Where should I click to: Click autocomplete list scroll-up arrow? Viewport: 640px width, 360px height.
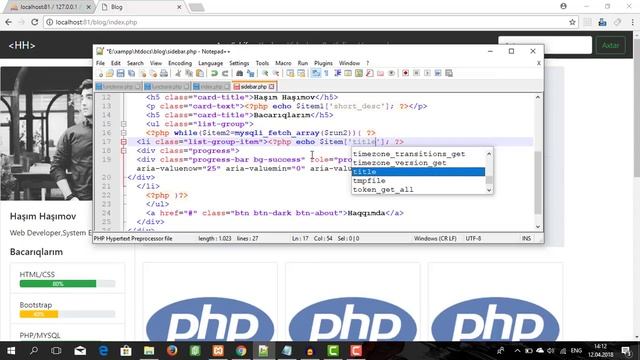489,153
